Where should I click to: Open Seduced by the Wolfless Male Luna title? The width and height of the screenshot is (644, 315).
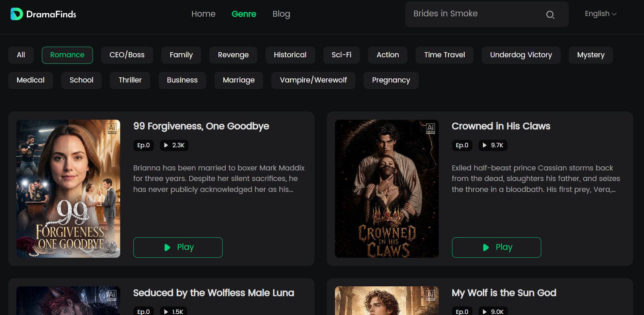(213, 293)
